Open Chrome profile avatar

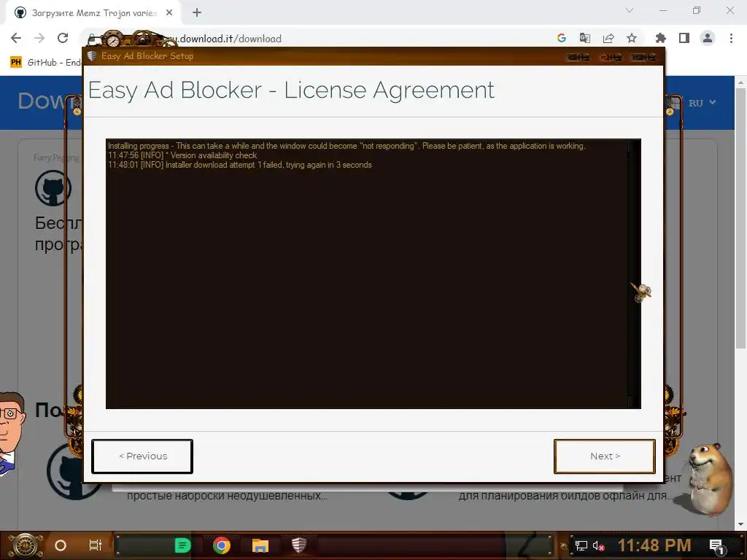pyautogui.click(x=708, y=38)
